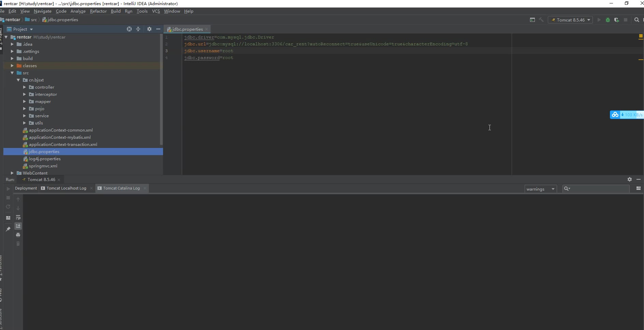The width and height of the screenshot is (644, 330).
Task: Open Search Everywhere magnifier icon
Action: pyautogui.click(x=636, y=20)
